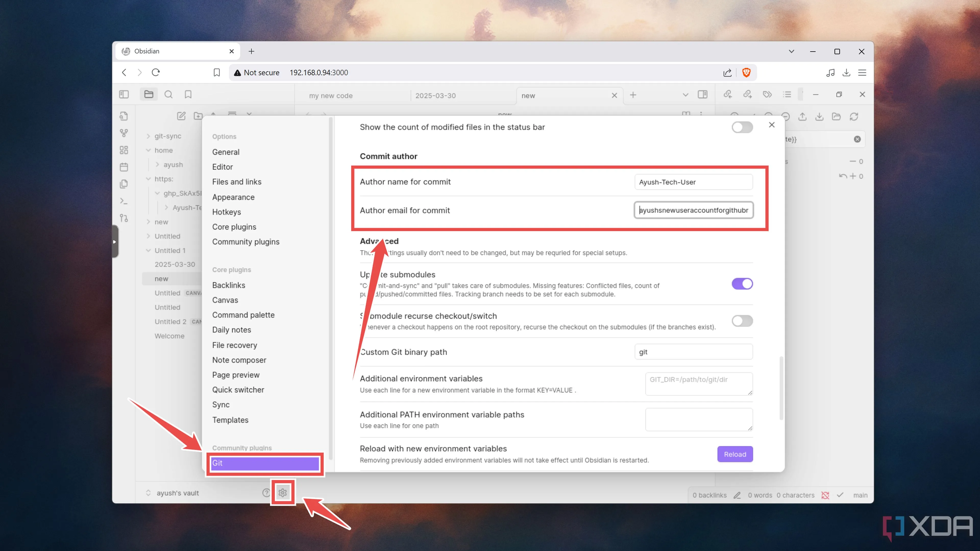Screen dimensions: 980x551
Task: Click the browser share icon
Action: coord(727,72)
